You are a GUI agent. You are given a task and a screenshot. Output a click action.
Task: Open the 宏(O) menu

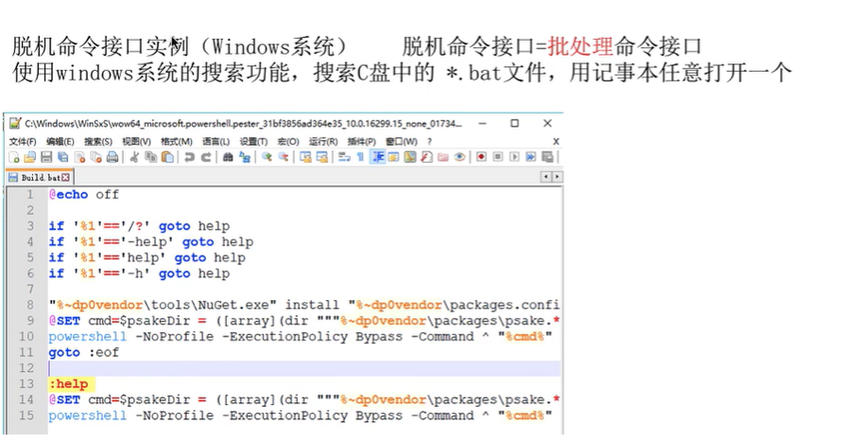pos(288,141)
